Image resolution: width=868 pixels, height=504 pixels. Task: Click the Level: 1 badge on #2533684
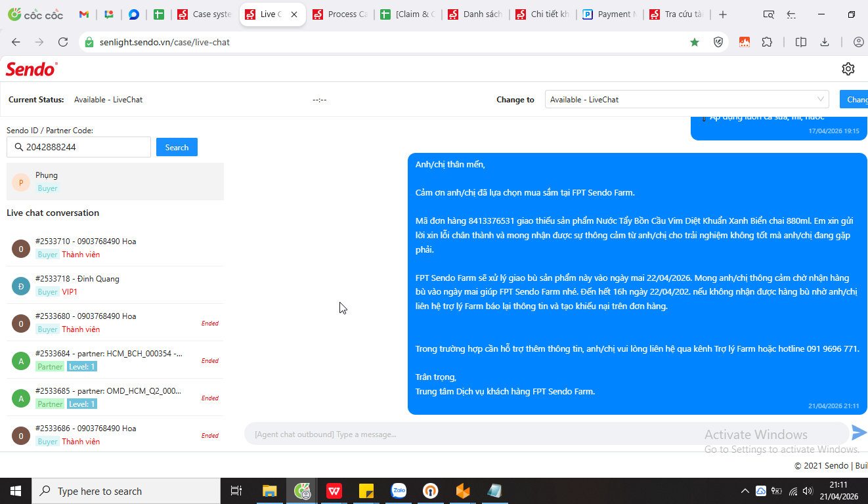(82, 367)
